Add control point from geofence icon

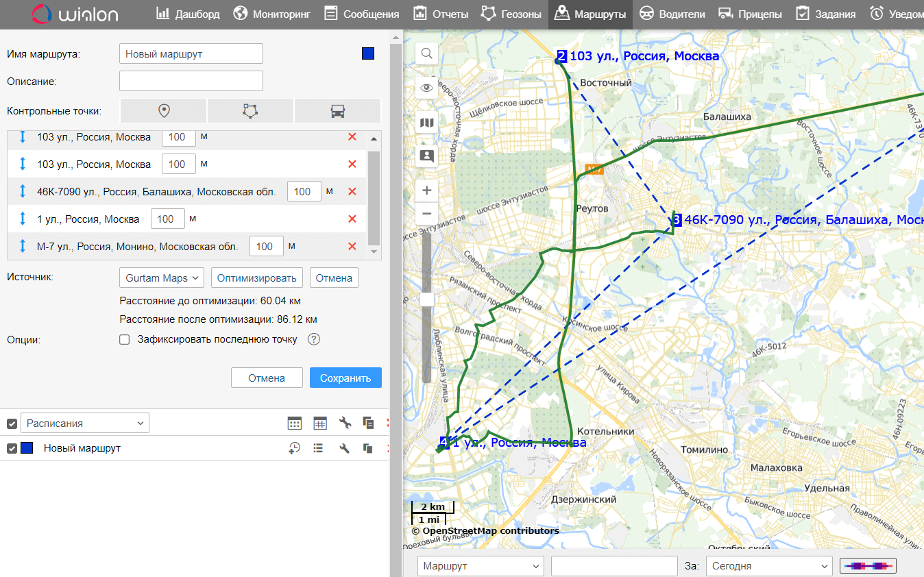(250, 111)
